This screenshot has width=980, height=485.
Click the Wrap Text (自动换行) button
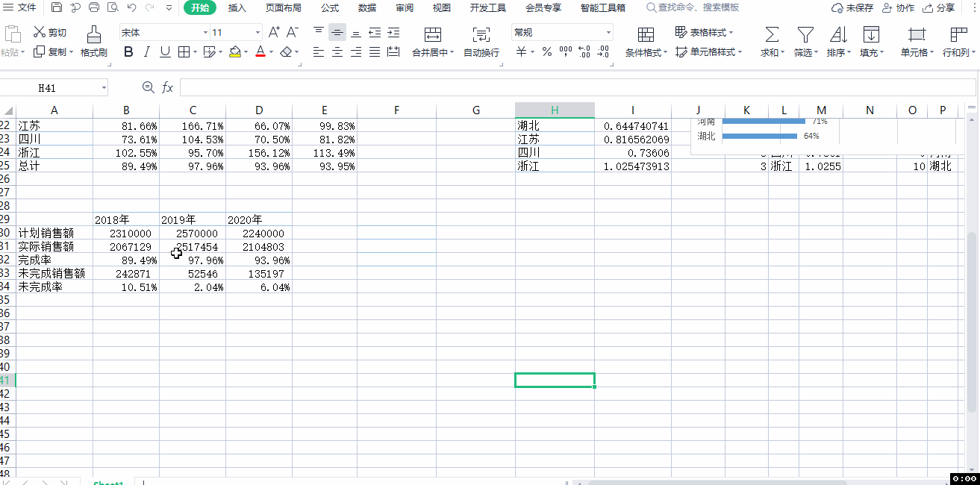click(x=481, y=41)
